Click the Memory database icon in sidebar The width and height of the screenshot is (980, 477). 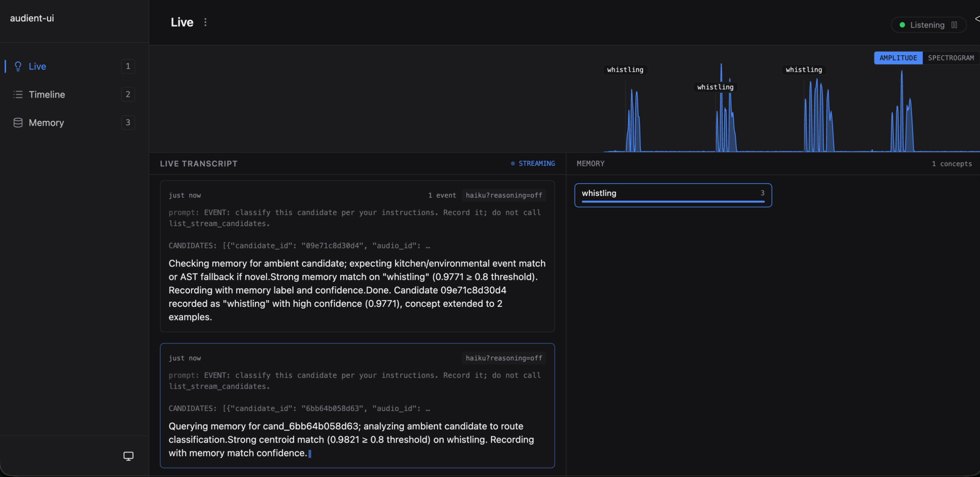[x=18, y=123]
